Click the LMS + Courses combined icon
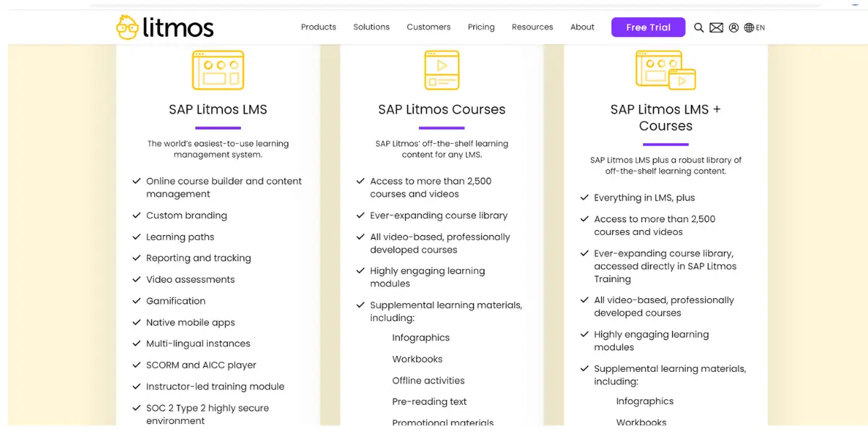This screenshot has width=868, height=434. [665, 70]
